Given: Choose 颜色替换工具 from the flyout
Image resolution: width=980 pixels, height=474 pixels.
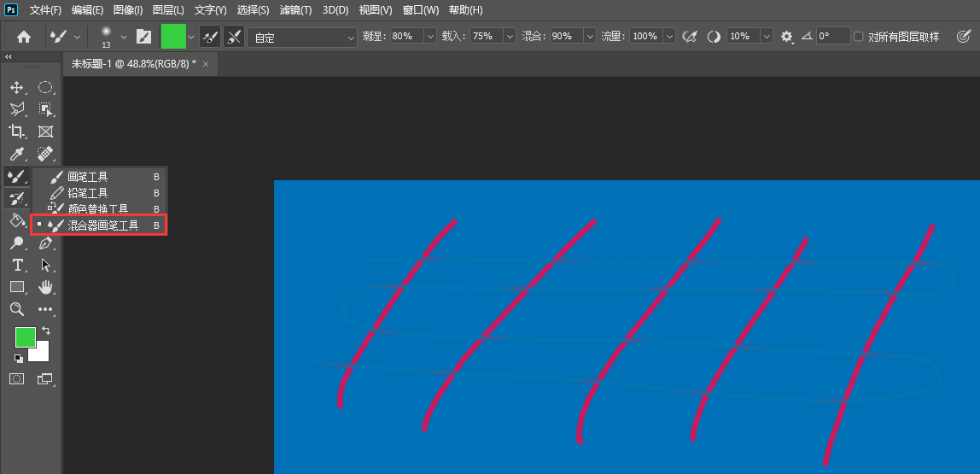Looking at the screenshot, I should click(x=99, y=209).
